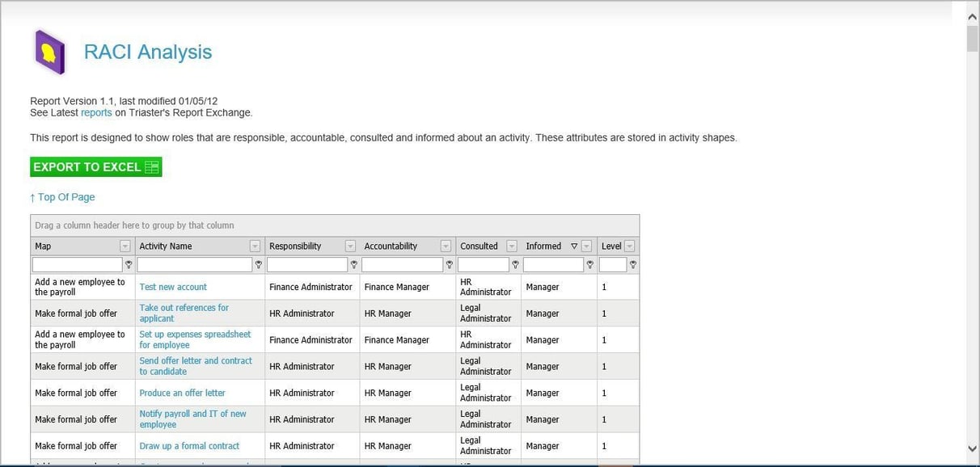The image size is (980, 467).
Task: Open the Consulted column header dropdown
Action: (511, 246)
